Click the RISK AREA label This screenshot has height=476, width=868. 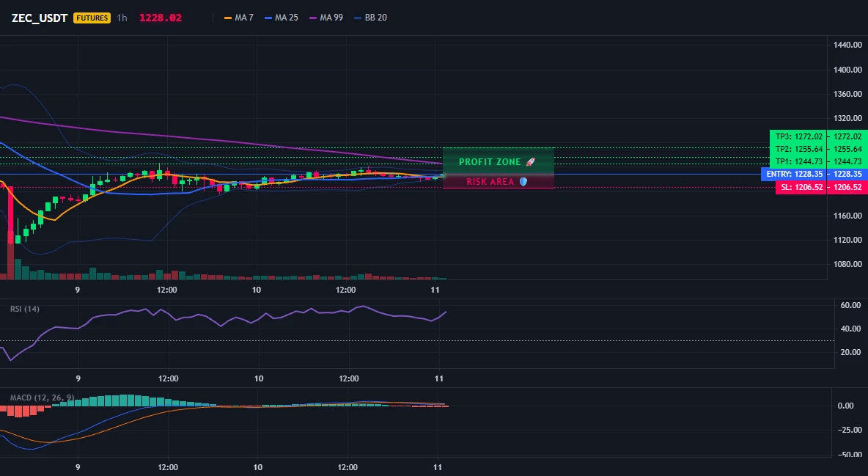(x=490, y=182)
